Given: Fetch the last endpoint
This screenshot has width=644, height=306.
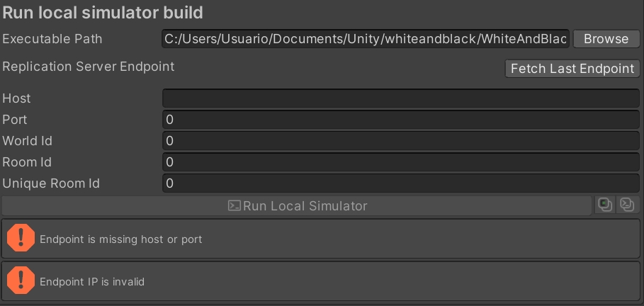Looking at the screenshot, I should 572,69.
